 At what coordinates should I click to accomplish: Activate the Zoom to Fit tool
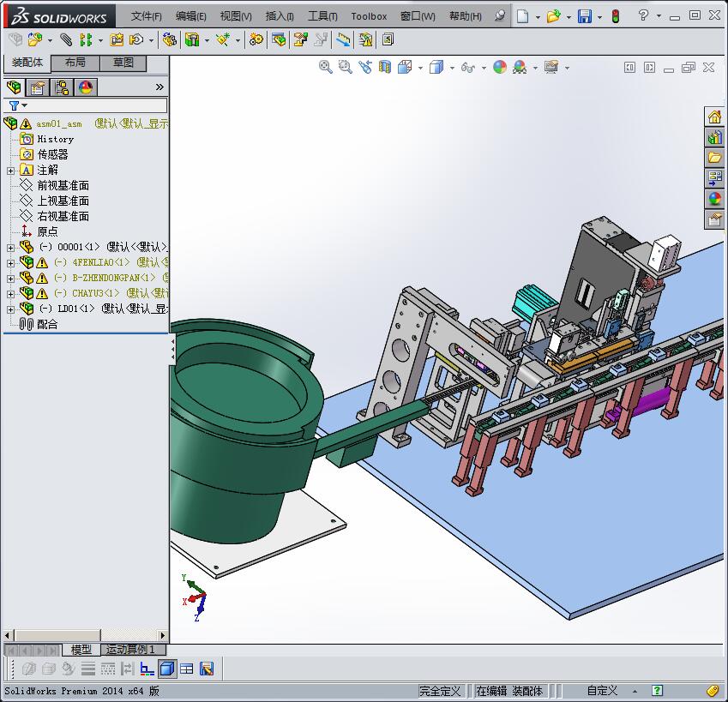[x=326, y=68]
